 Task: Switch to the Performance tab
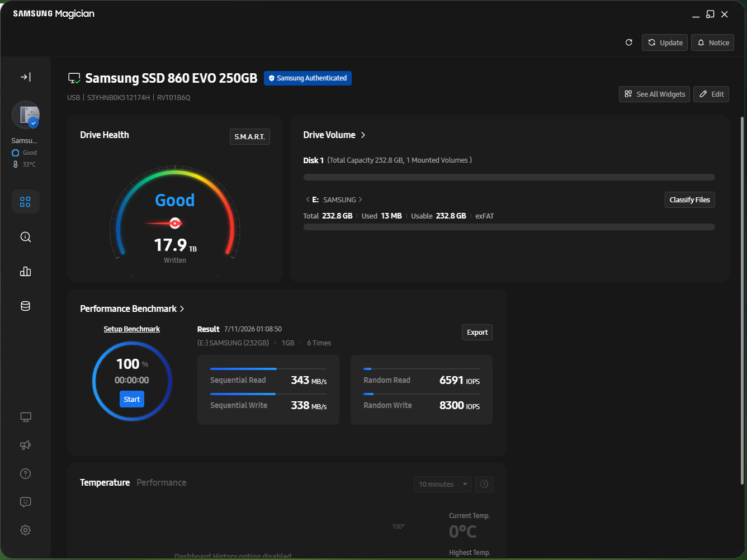point(162,482)
